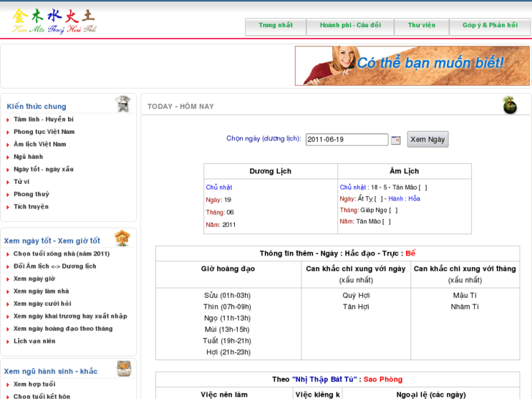Open Lịch vạn niên link
Viewport: 532px width, 399px height.
point(34,341)
